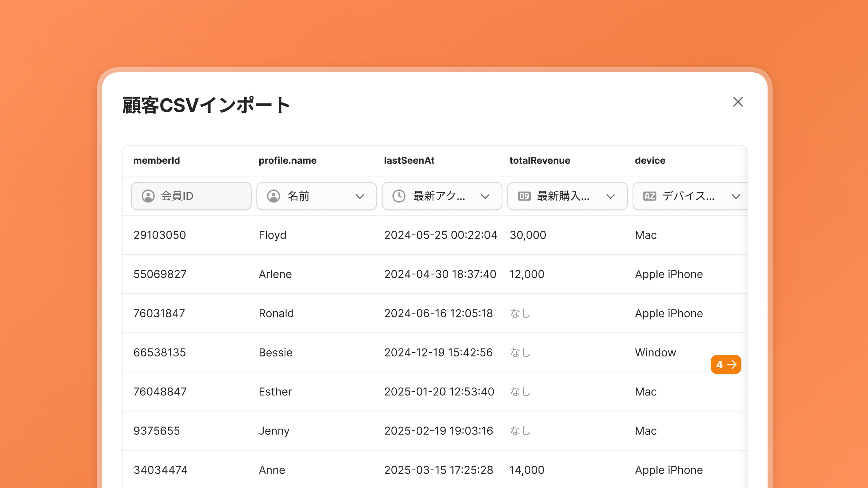Image resolution: width=868 pixels, height=488 pixels.
Task: Click the profile.name column header
Action: point(288,160)
